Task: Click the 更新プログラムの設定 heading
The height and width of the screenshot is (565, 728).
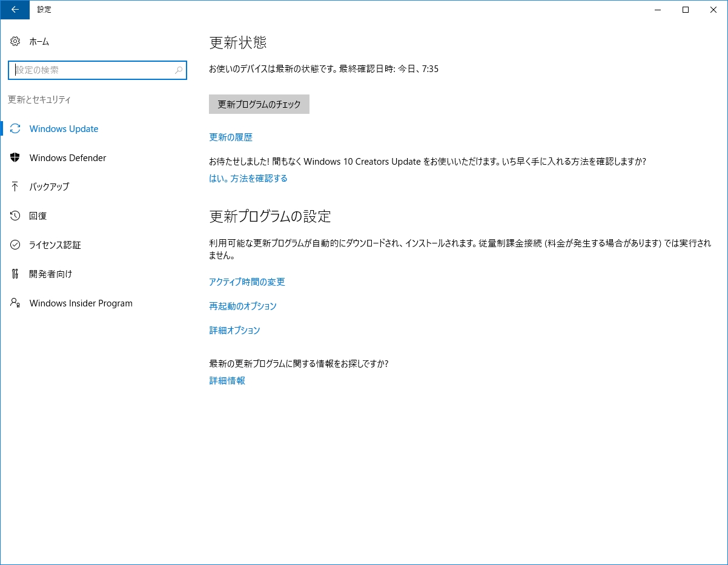Action: 270,216
